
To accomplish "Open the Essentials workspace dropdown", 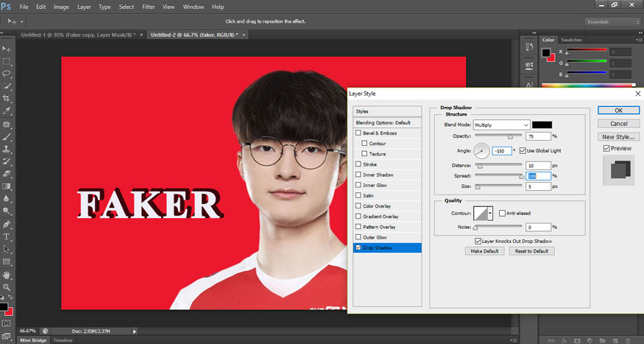I will coord(612,22).
